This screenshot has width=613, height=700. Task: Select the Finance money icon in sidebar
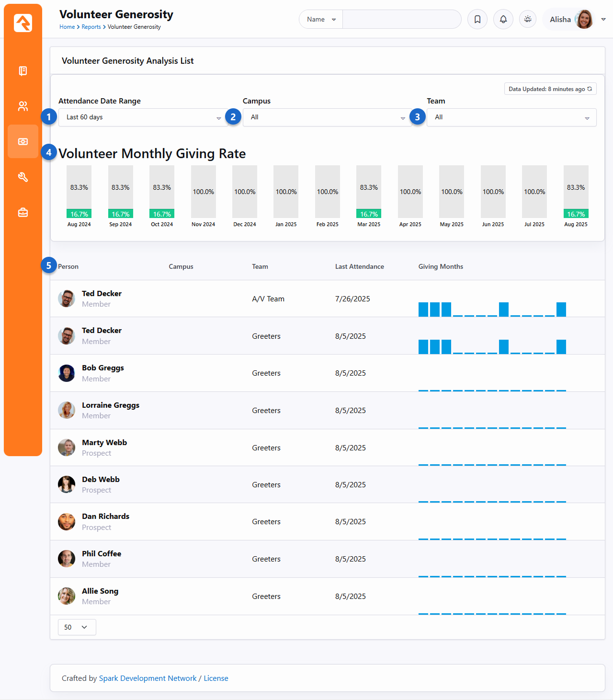[23, 142]
